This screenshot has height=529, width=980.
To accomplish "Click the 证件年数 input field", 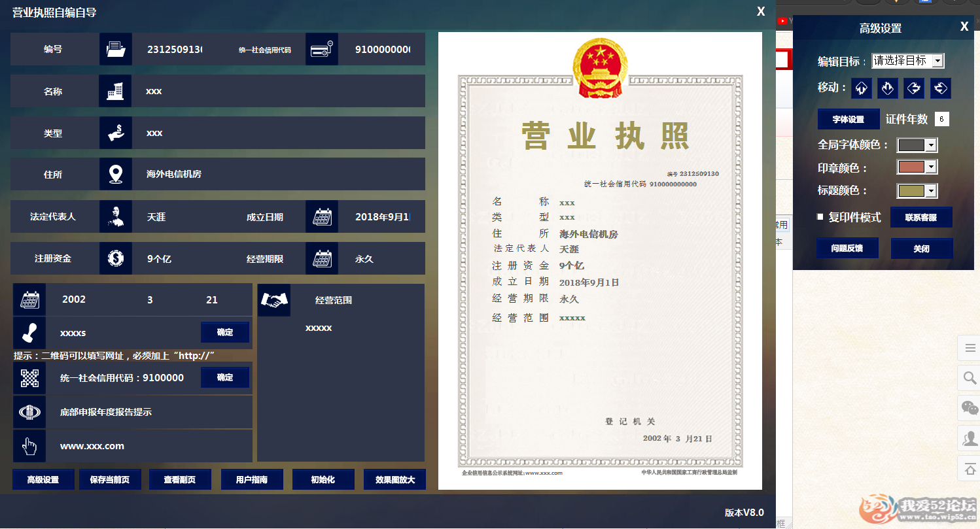I will [941, 119].
